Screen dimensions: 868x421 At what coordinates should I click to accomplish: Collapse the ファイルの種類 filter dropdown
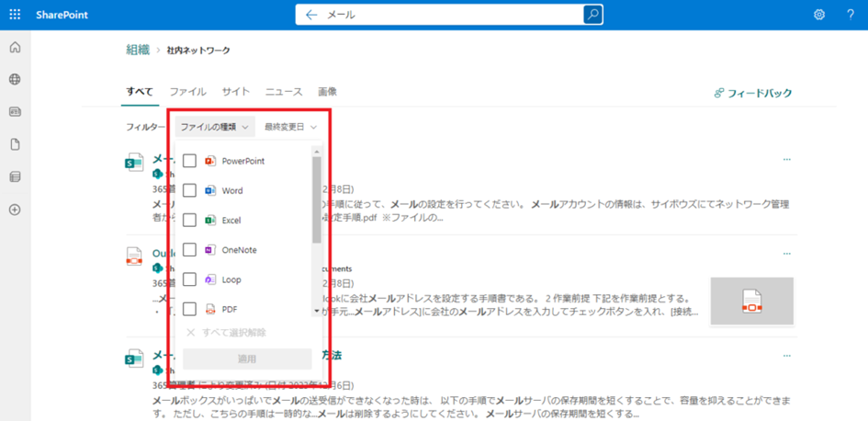pyautogui.click(x=214, y=127)
